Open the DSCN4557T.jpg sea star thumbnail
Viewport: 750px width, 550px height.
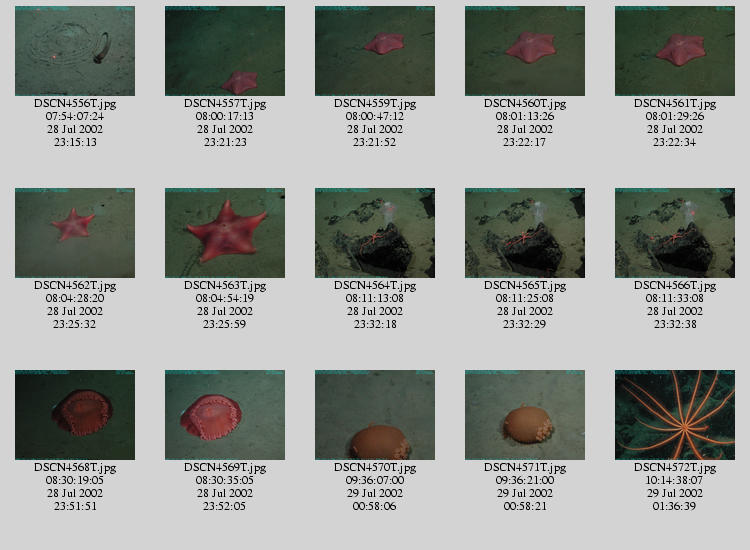coord(225,51)
